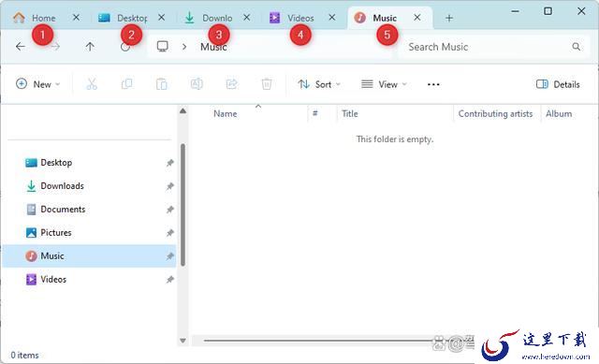Open the View dropdown menu
599x364 pixels.
tap(384, 84)
